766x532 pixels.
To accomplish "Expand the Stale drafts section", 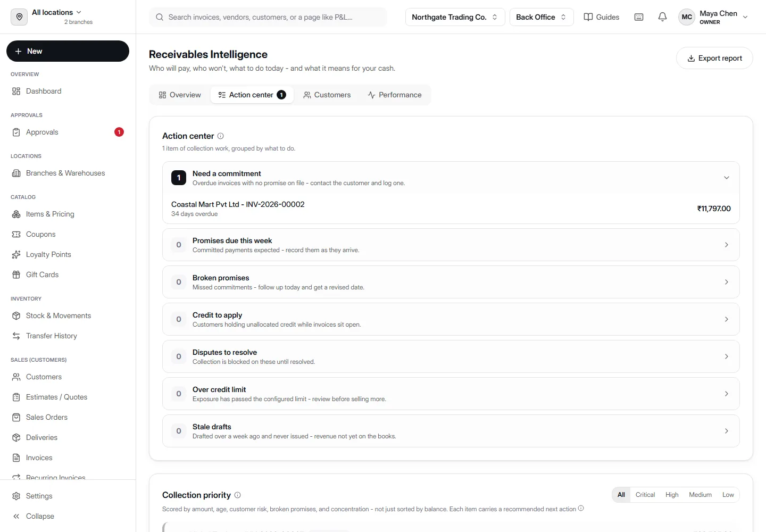I will tap(451, 431).
